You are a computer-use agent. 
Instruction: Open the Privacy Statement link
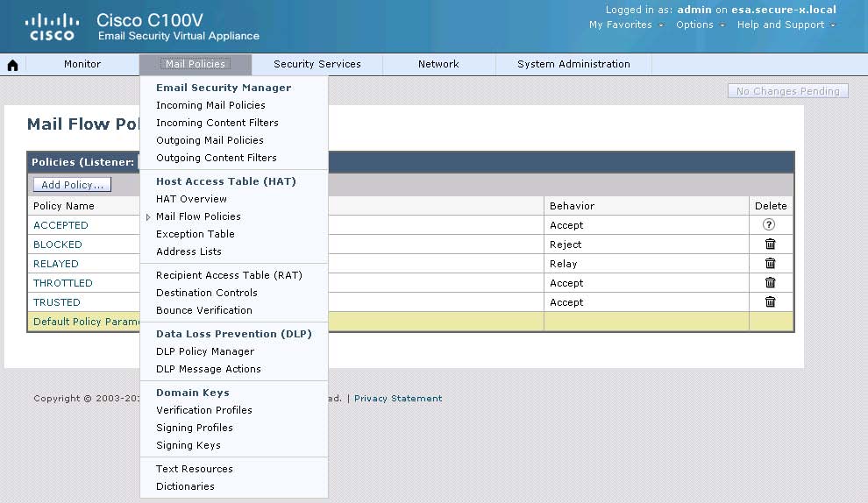pyautogui.click(x=398, y=399)
